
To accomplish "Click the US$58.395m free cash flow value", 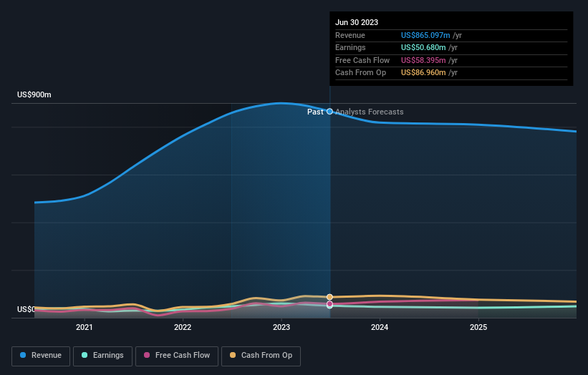I will [423, 60].
